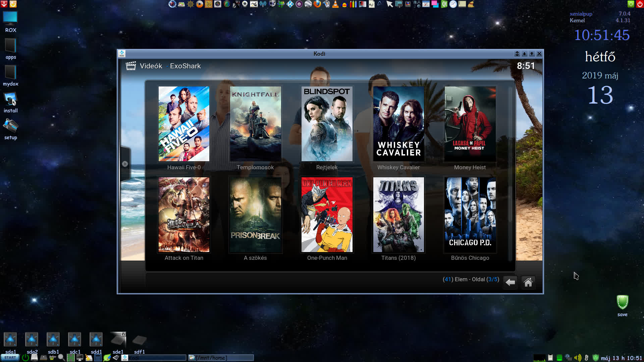Select the Prison Break (A szökés) poster
Screen dimensions: 644x362
(x=255, y=215)
